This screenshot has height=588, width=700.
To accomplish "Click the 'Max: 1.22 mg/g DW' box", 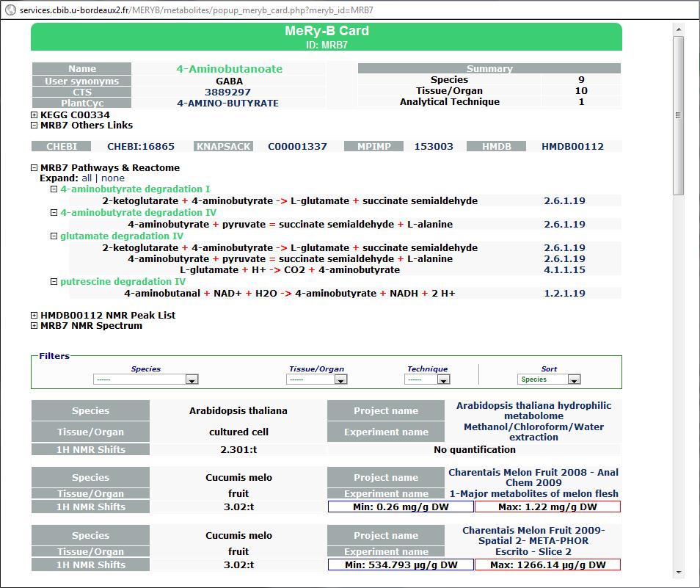I will [x=548, y=507].
